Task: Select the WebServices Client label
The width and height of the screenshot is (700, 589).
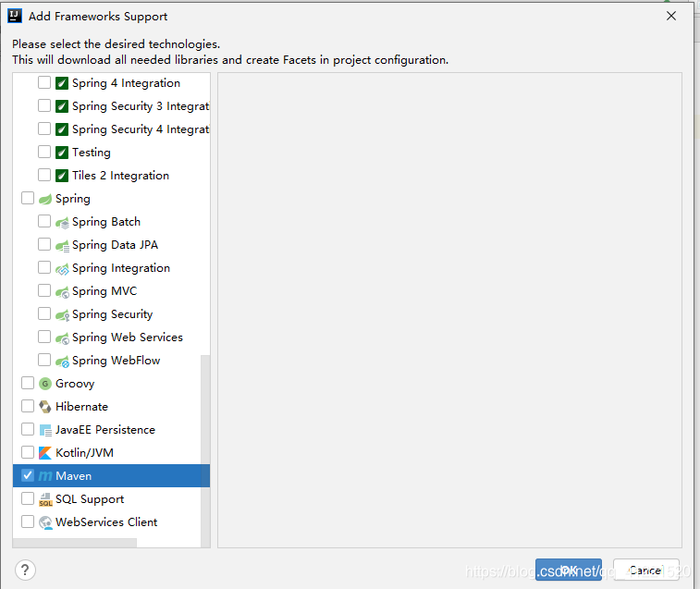Action: (x=106, y=522)
